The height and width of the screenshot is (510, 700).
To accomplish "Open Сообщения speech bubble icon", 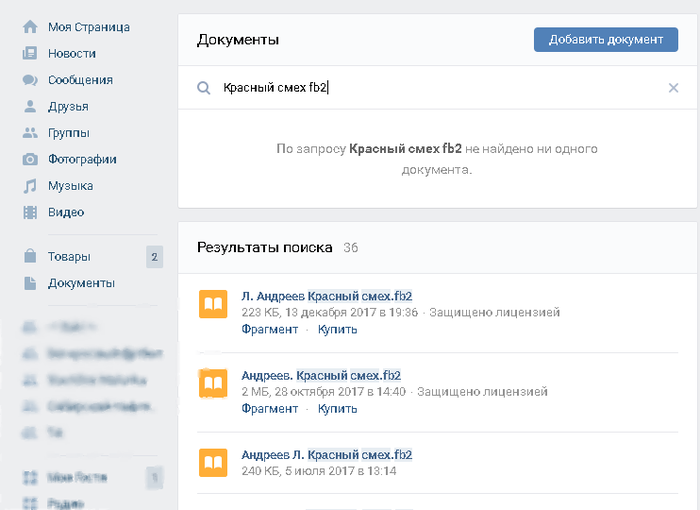I will tap(30, 80).
